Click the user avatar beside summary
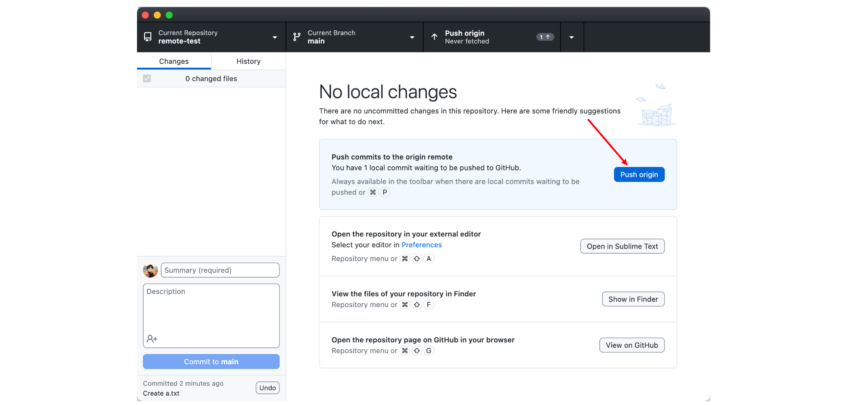The image size is (868, 405). (150, 270)
